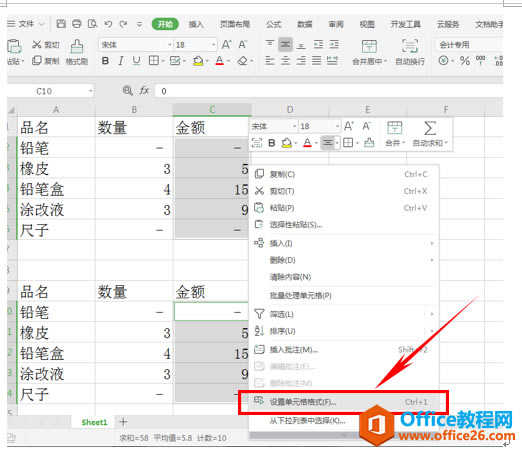
Task: Choose 插入批注(M) in context menu
Action: [344, 350]
